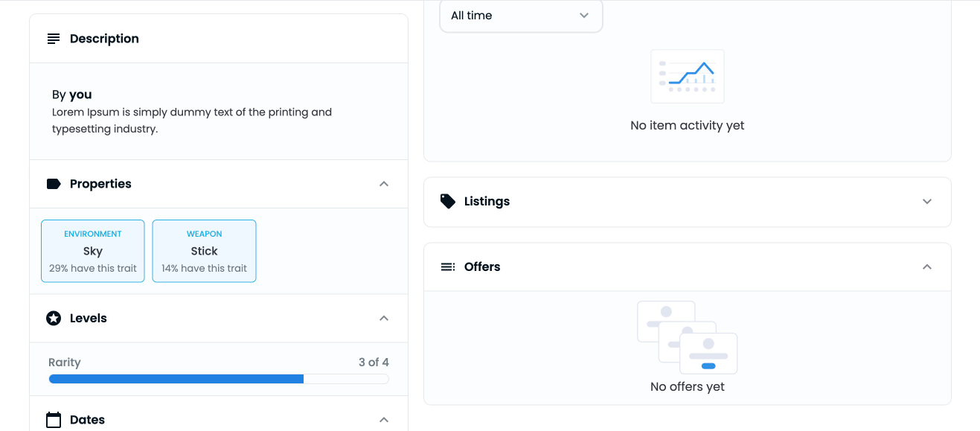Click the Dates calendar icon
This screenshot has height=431, width=980.
tap(54, 420)
